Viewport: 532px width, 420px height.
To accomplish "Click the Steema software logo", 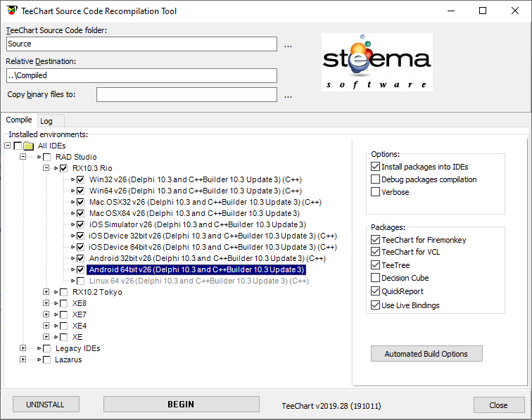I will tap(377, 62).
